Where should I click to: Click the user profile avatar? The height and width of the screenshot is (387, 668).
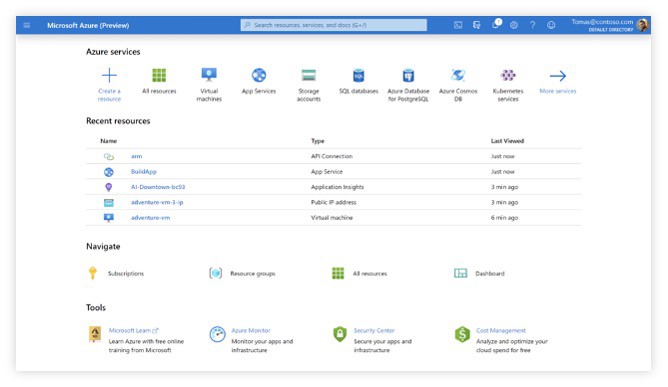pyautogui.click(x=642, y=25)
